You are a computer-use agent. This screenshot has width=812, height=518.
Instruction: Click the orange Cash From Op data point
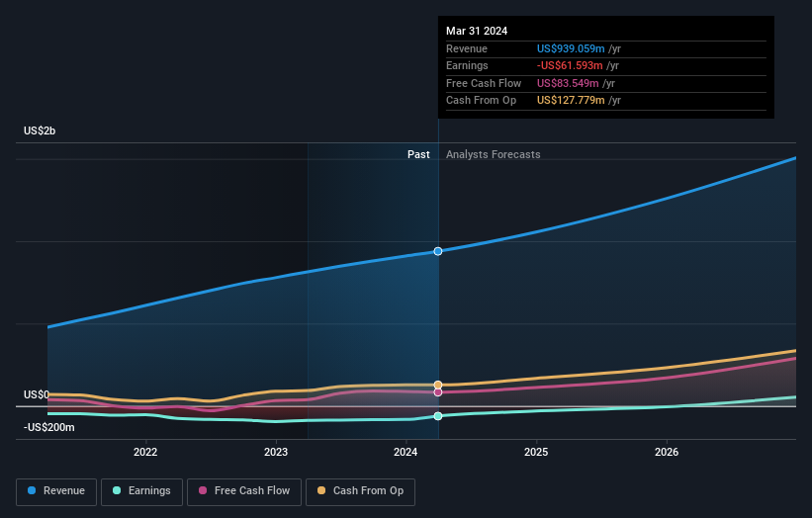tap(438, 385)
